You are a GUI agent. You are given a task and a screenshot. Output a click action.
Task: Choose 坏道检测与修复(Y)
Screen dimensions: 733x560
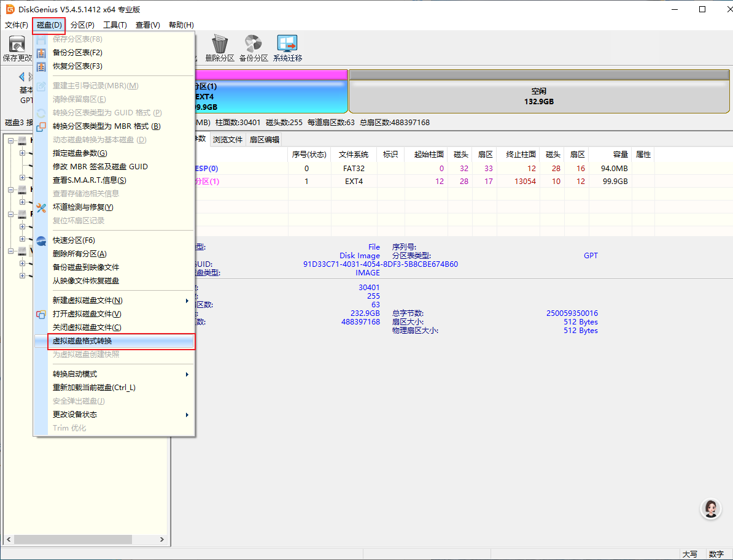115,207
